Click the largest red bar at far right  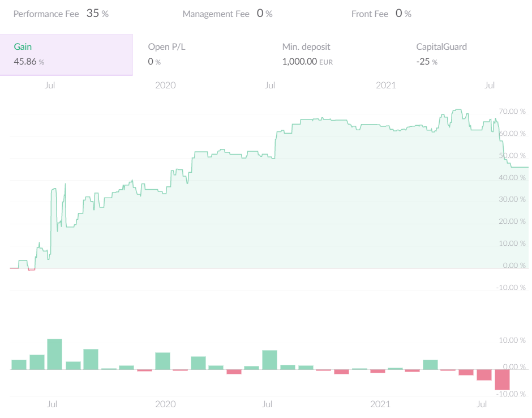pos(503,379)
